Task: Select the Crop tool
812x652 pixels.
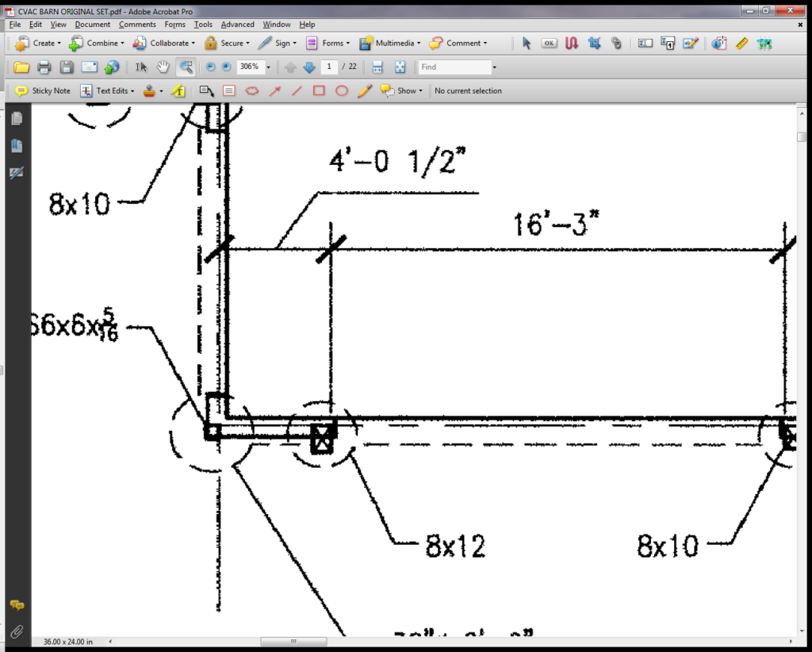Action: [594, 43]
